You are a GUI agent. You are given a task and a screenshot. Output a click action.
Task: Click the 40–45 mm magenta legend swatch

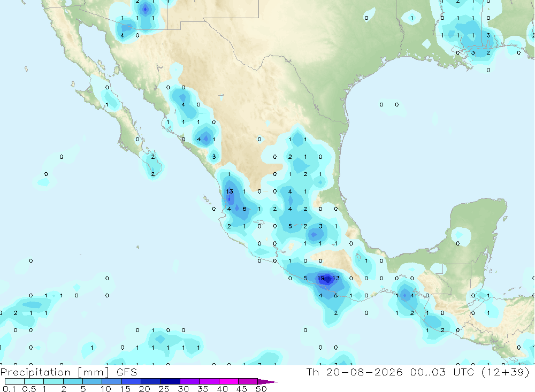click(x=228, y=381)
